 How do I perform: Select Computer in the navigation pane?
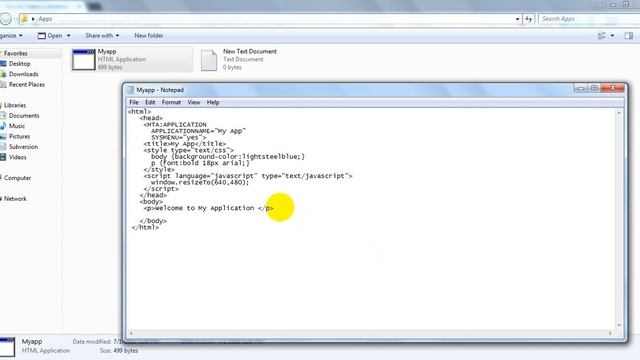[17, 178]
